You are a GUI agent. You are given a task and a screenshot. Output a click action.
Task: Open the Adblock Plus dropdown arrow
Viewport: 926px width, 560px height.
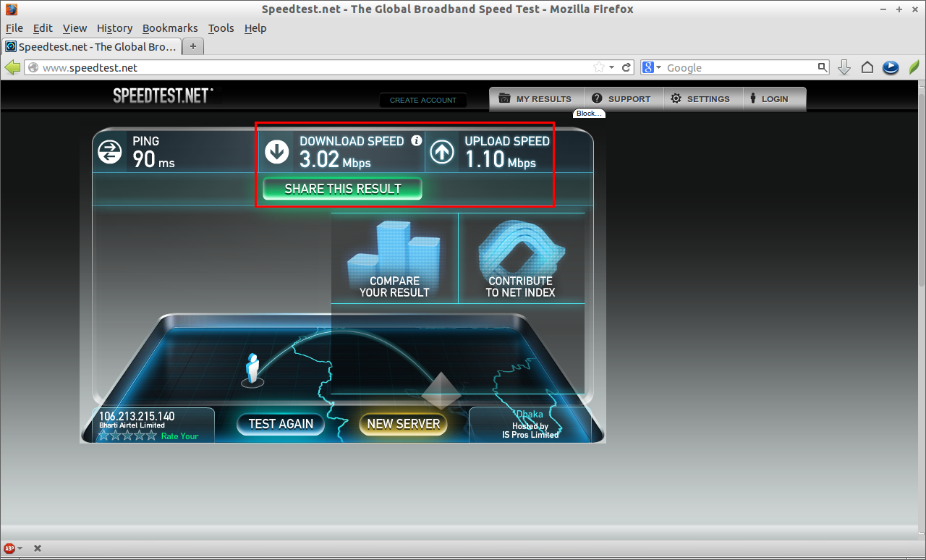(20, 548)
